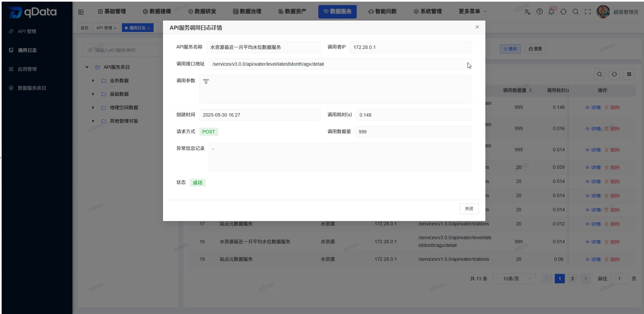The image size is (644, 314).
Task: Close the API 管理 tab
Action: (x=115, y=28)
